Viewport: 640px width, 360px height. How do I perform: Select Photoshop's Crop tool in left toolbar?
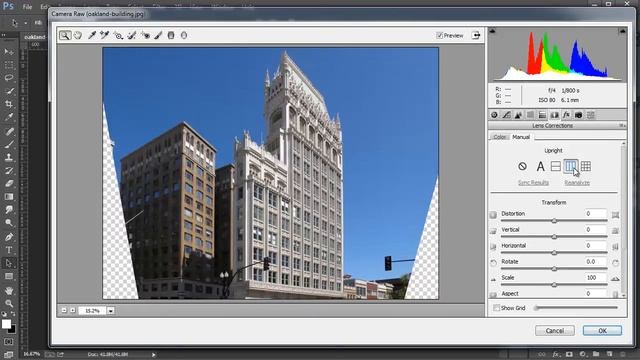pyautogui.click(x=9, y=104)
